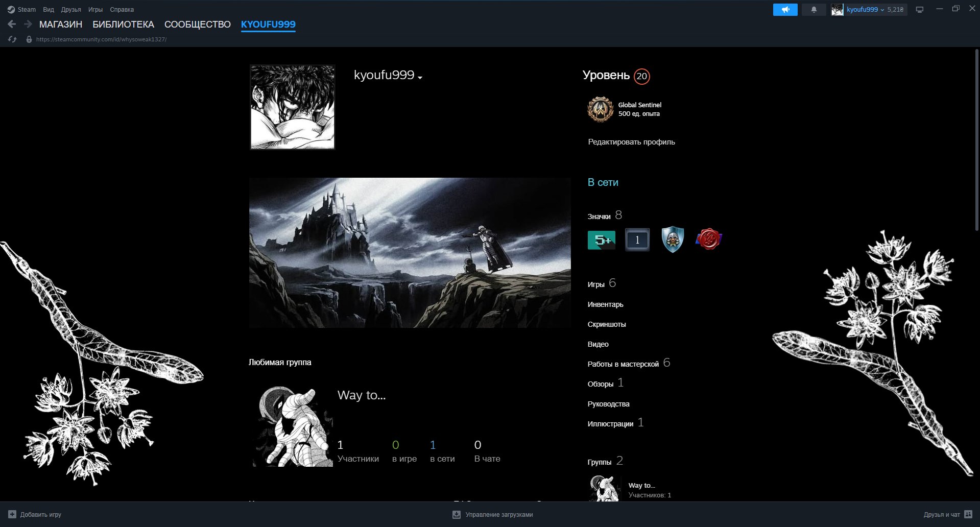Screen dimensions: 980x527
Task: Open the shield character badge
Action: click(673, 239)
